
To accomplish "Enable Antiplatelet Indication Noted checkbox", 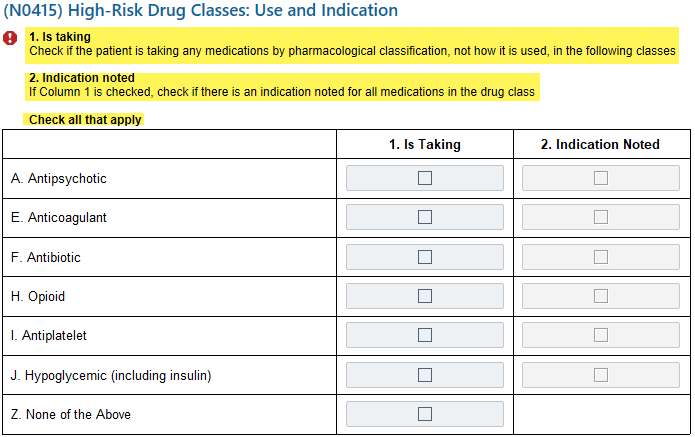I will [x=601, y=335].
